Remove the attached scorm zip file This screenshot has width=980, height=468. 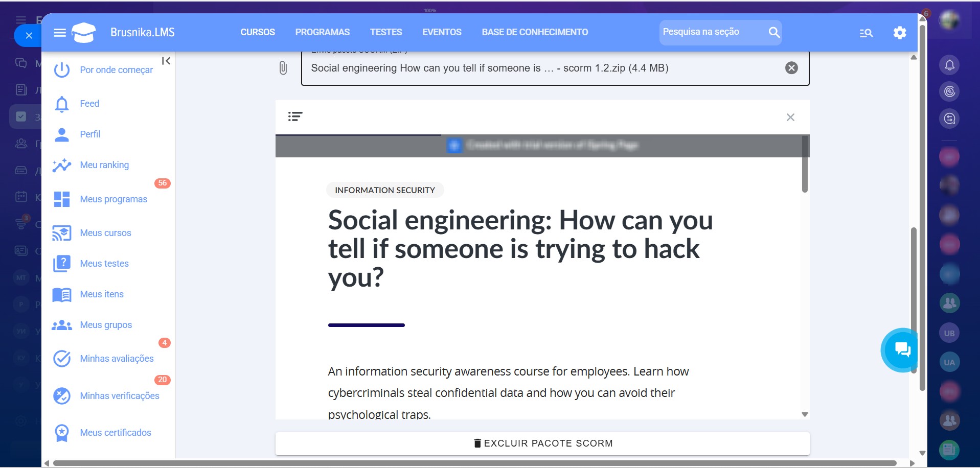(791, 68)
